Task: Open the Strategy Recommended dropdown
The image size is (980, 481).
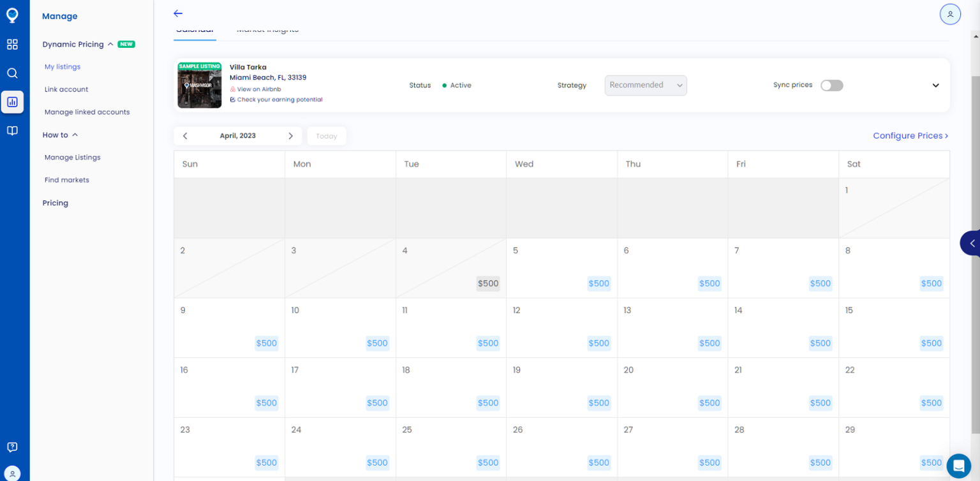Action: coord(645,85)
